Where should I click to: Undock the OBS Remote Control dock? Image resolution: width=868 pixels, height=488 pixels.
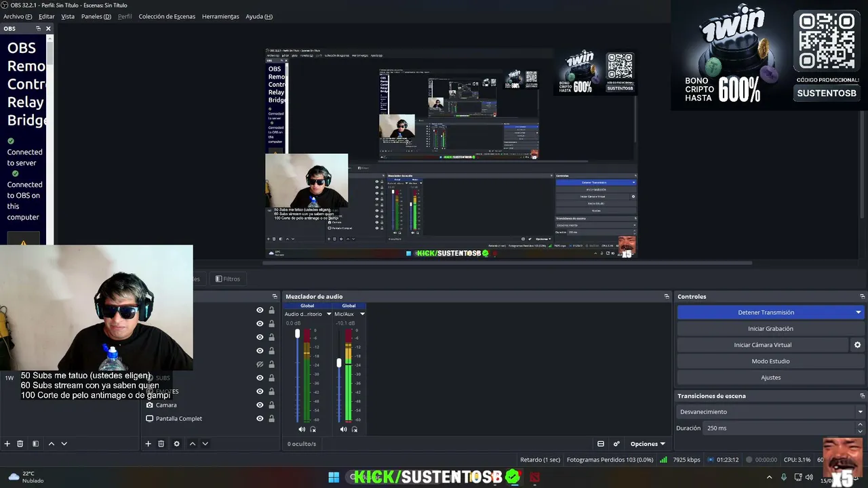(38, 28)
